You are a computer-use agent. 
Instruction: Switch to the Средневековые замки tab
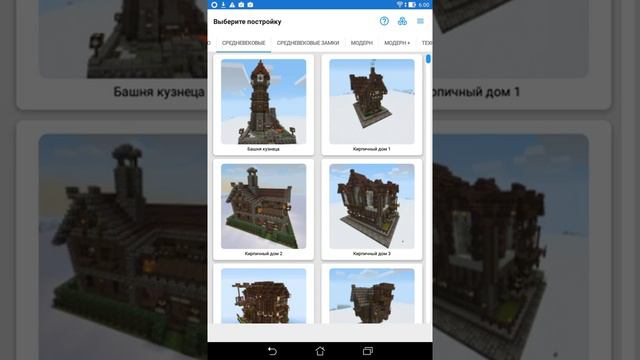[x=308, y=43]
